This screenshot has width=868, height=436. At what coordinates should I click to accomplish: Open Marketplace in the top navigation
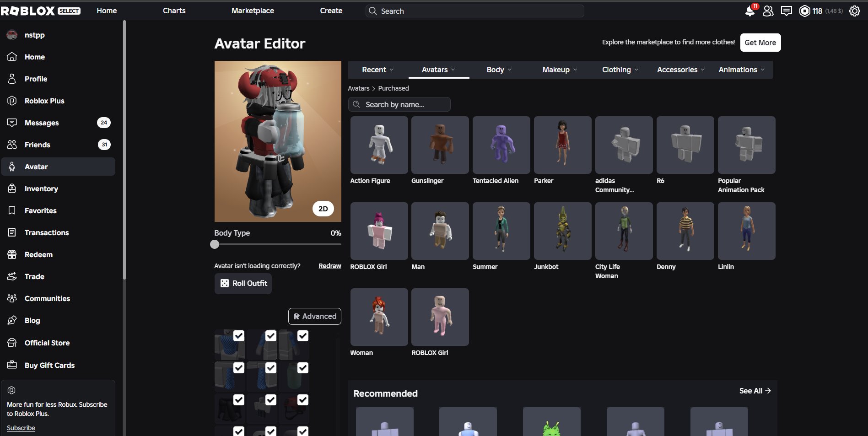(x=253, y=11)
